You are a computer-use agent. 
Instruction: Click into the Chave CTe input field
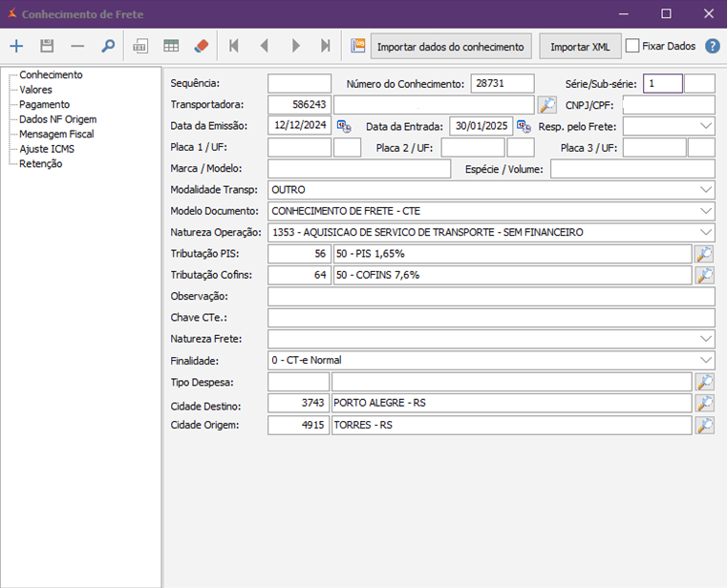pos(491,318)
